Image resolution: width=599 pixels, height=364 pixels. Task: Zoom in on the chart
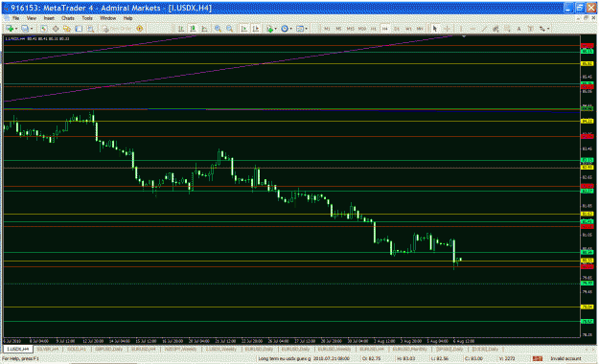pos(218,29)
